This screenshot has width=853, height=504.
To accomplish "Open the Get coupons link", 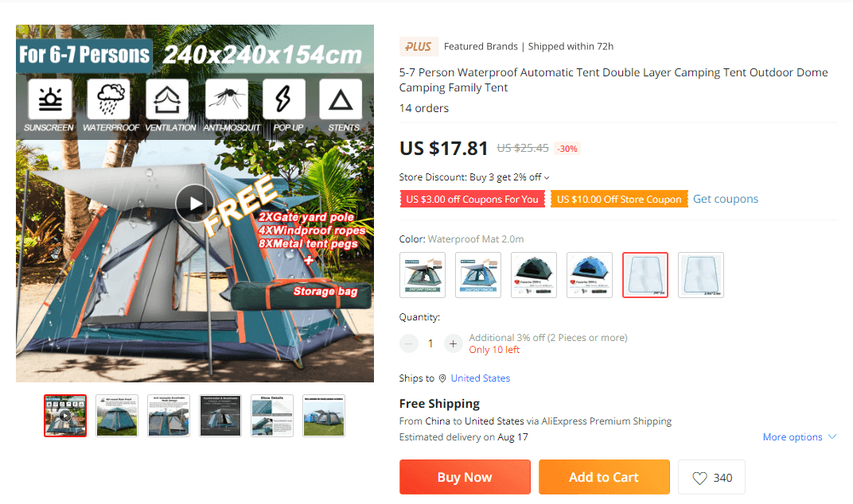I will (725, 199).
